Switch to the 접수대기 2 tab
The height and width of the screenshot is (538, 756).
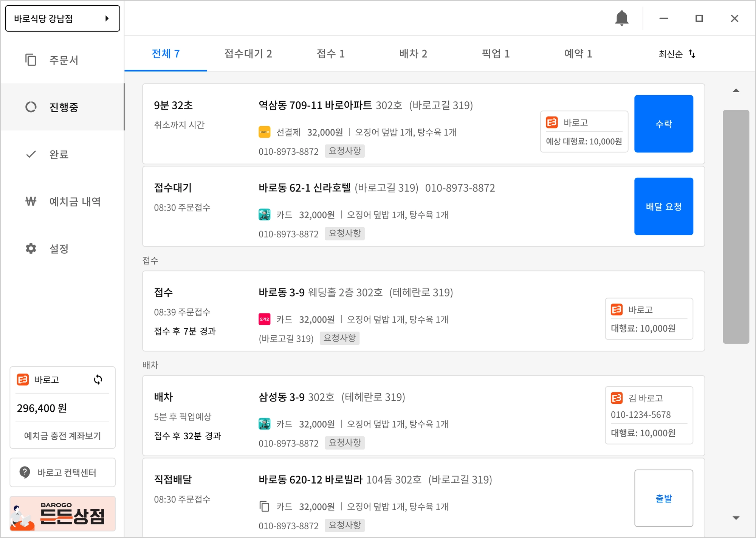click(248, 54)
